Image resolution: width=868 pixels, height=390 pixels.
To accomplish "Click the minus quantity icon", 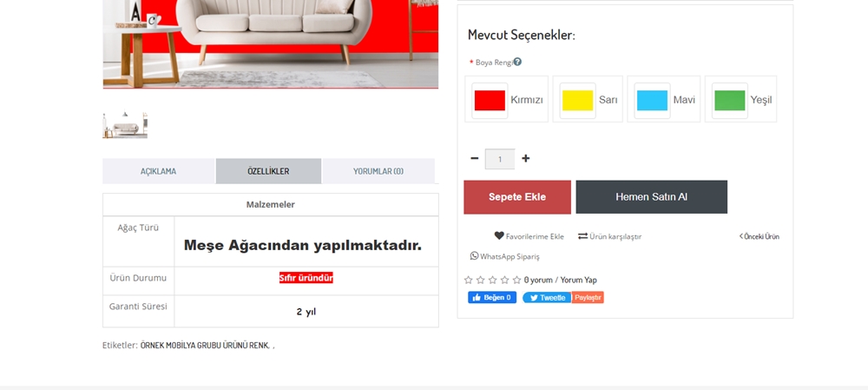I will coord(475,158).
